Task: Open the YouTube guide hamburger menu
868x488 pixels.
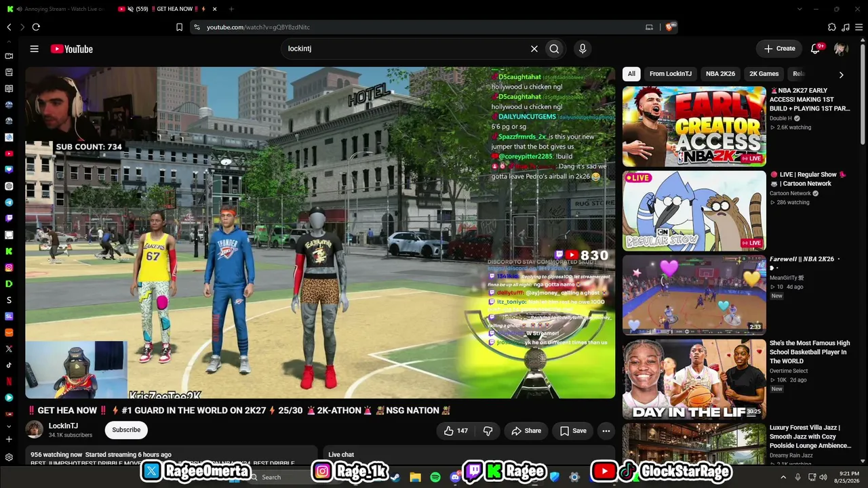Action: (34, 49)
